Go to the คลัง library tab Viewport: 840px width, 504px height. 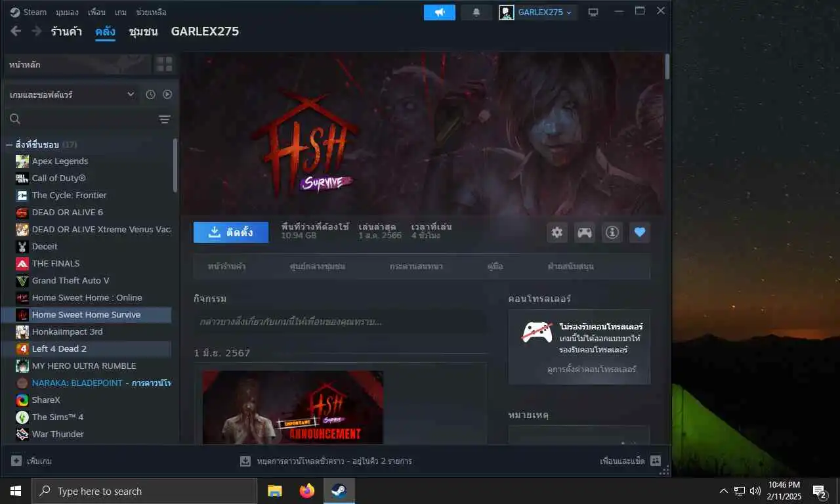(x=105, y=31)
